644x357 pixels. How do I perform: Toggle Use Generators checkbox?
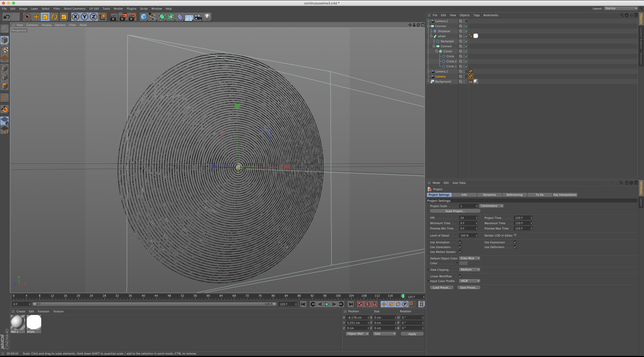tap(460, 247)
